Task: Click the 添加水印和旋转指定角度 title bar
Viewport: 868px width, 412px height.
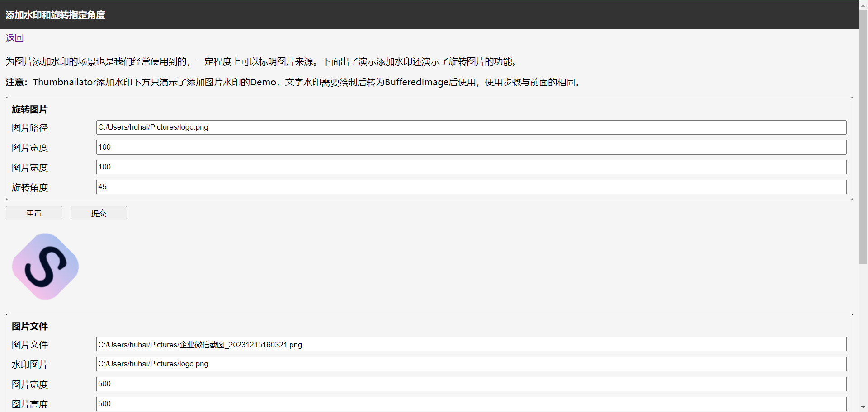Action: pyautogui.click(x=55, y=14)
